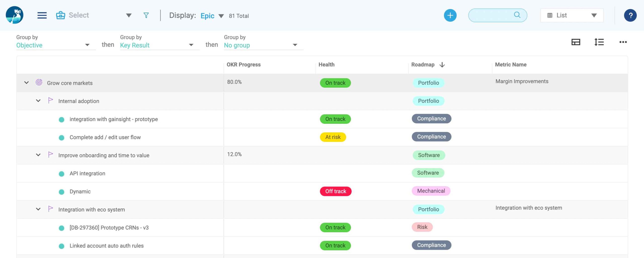Click flag icon for Integration with eco system
This screenshot has height=258, width=644.
(50, 209)
